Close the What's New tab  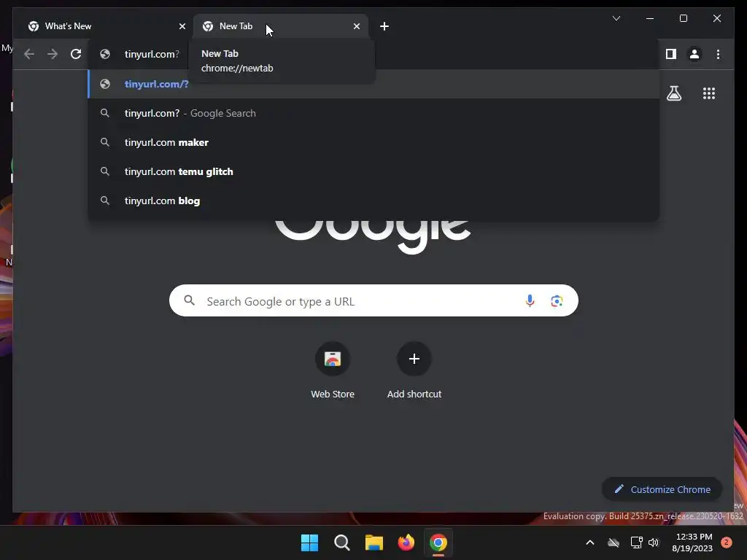pyautogui.click(x=182, y=26)
